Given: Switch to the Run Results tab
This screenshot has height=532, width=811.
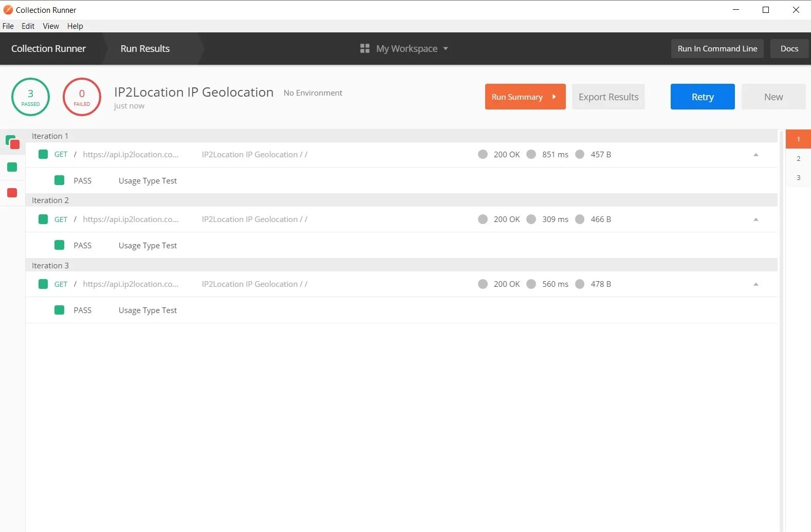Looking at the screenshot, I should 145,48.
